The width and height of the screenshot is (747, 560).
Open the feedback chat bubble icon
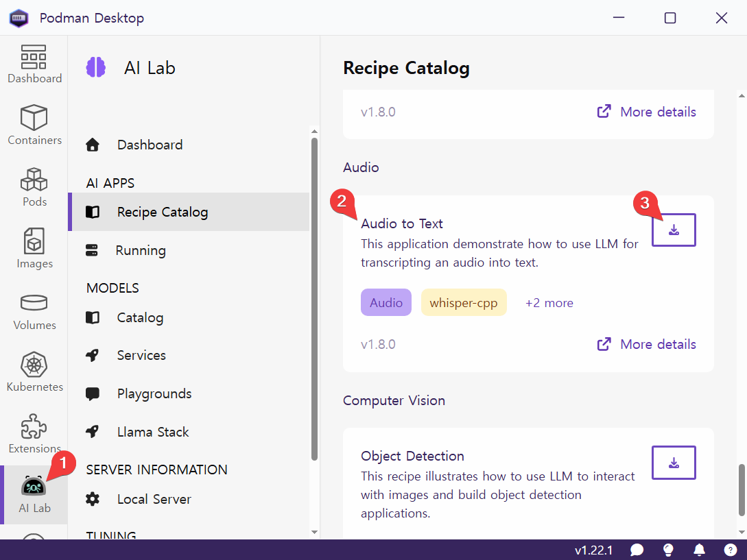click(637, 550)
